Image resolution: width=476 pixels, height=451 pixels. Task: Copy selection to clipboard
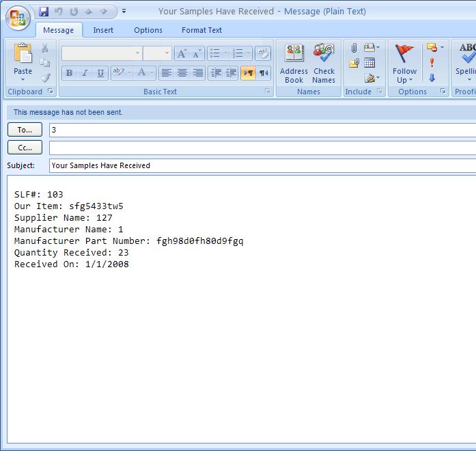click(45, 63)
